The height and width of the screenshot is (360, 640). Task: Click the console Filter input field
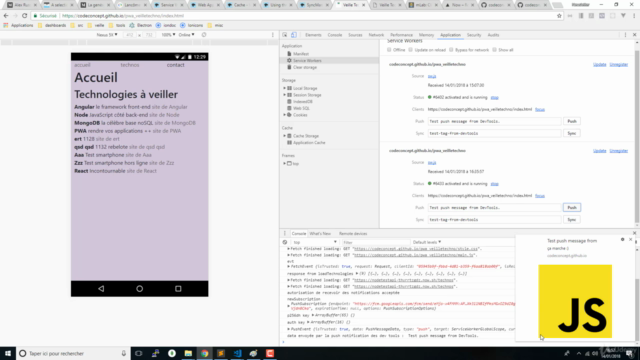click(375, 242)
